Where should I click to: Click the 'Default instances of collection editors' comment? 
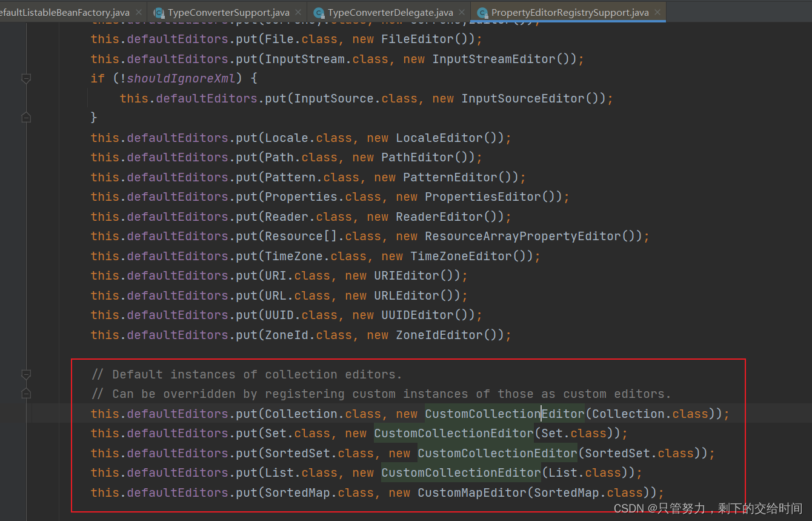(247, 374)
